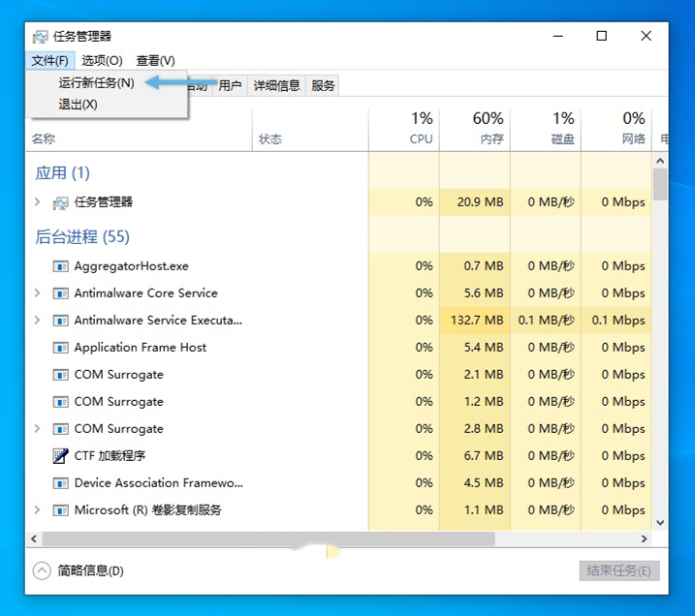Viewport: 695px width, 616px height.
Task: Switch to the 服务 tab
Action: [x=322, y=85]
